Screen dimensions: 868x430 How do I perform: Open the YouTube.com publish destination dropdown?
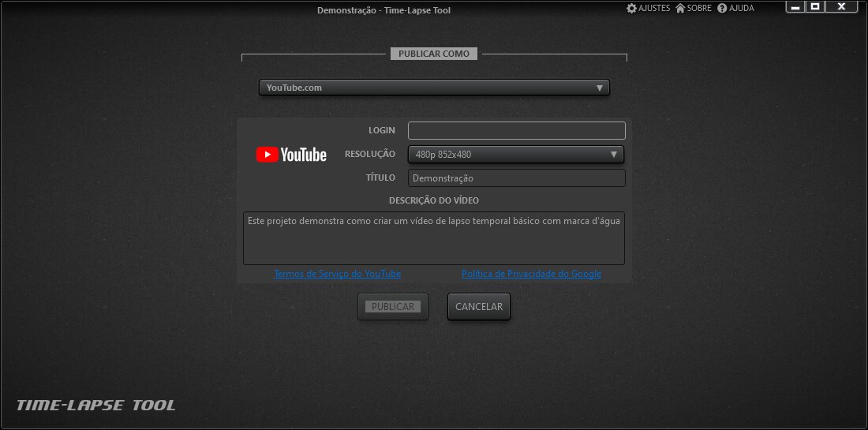pyautogui.click(x=434, y=88)
